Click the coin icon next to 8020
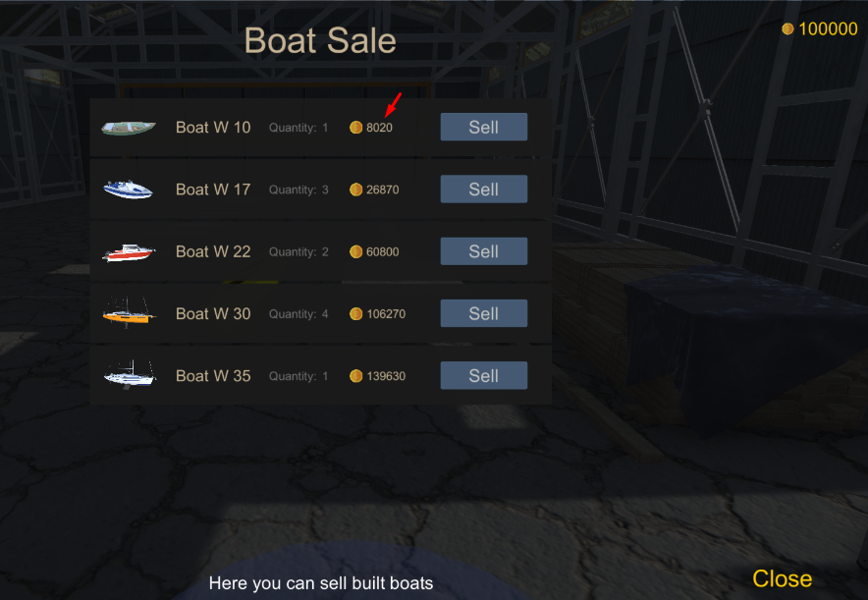 point(356,128)
